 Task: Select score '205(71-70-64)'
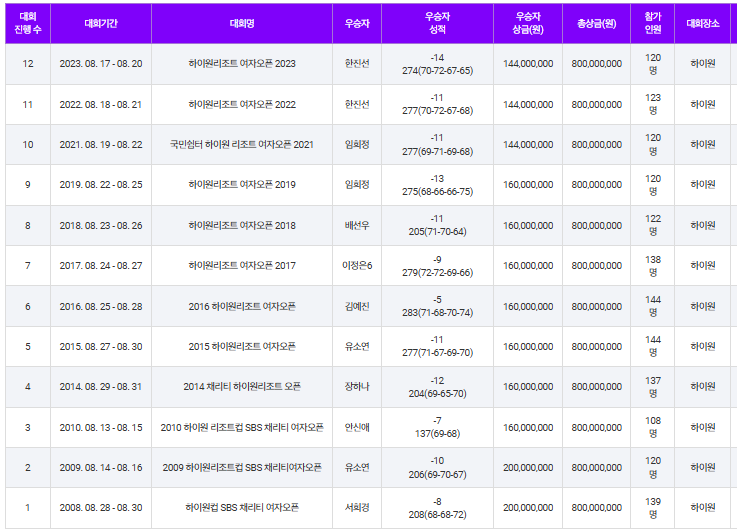click(437, 232)
